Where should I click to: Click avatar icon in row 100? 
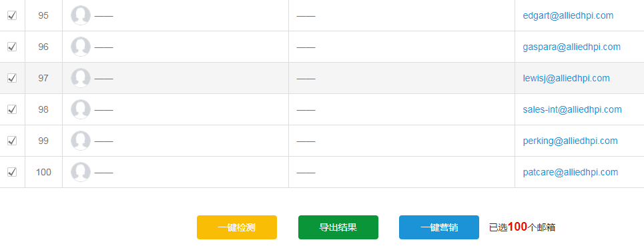81,172
